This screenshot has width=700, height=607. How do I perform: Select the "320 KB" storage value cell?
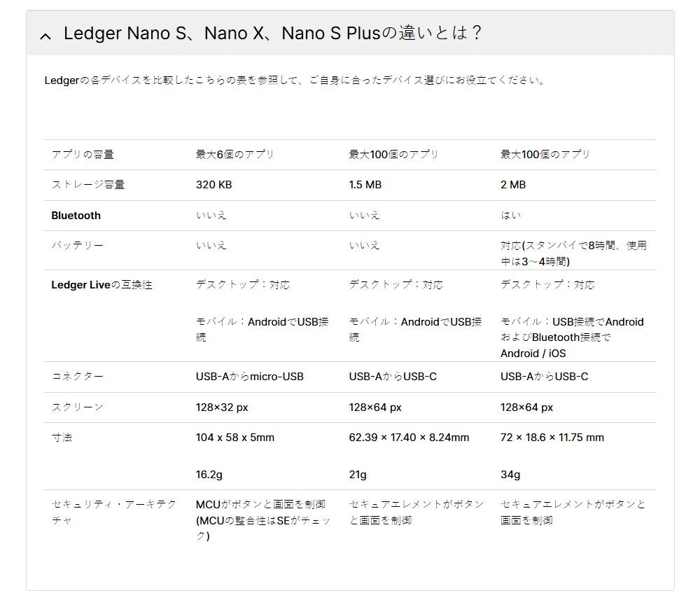coord(210,185)
